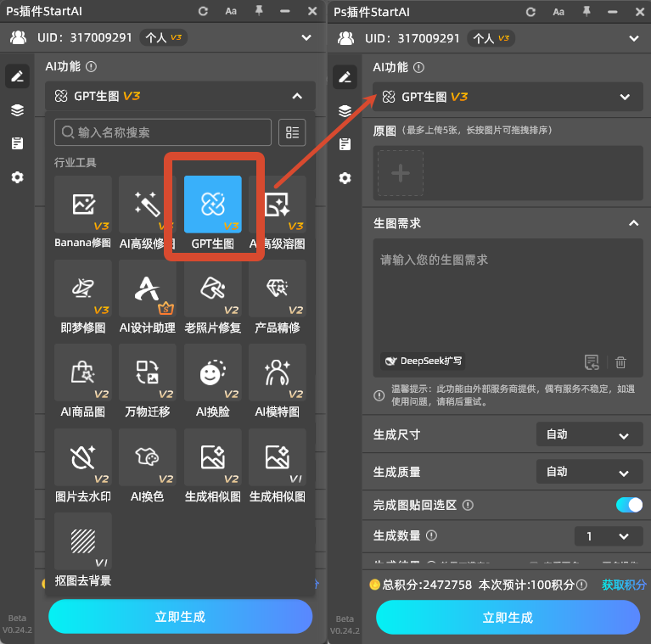Viewport: 651px width, 644px height.
Task: Click the info icon next to 生成数量
Action: point(431,535)
